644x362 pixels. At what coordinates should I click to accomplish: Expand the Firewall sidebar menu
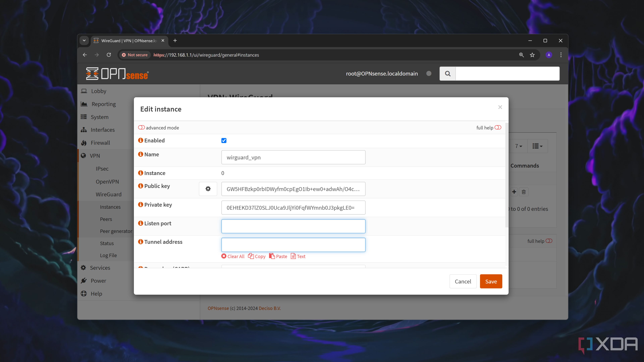(x=100, y=143)
